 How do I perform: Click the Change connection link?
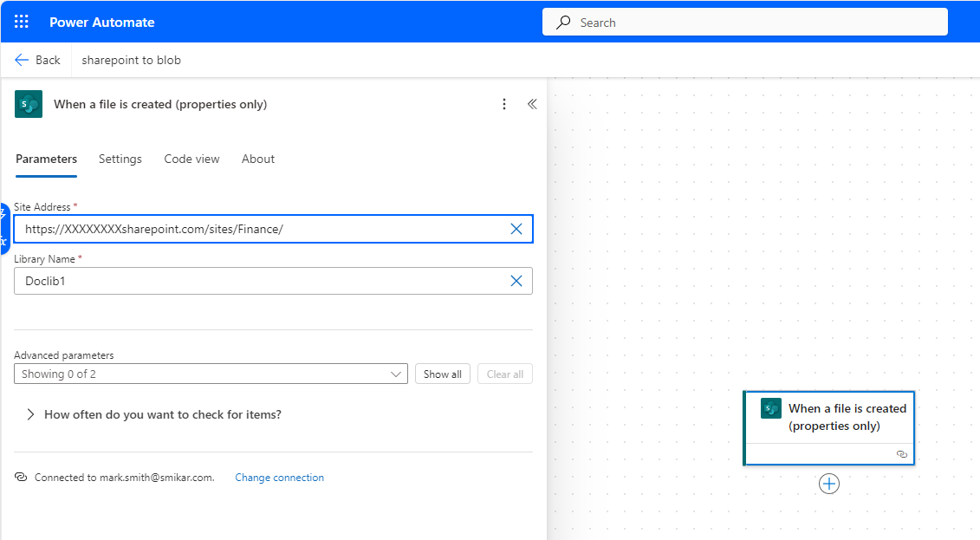pos(279,478)
